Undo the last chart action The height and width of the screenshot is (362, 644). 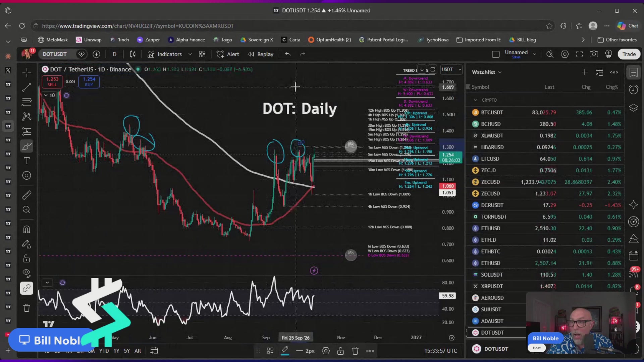pos(288,54)
